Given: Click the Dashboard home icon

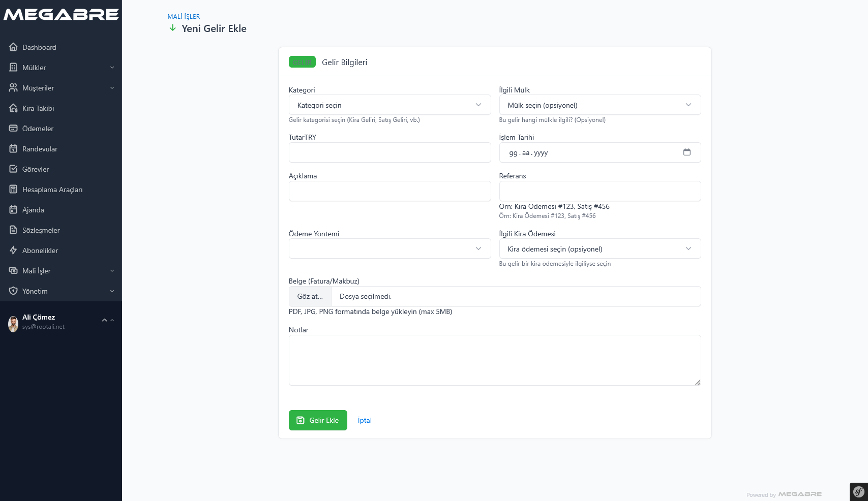Looking at the screenshot, I should (13, 47).
